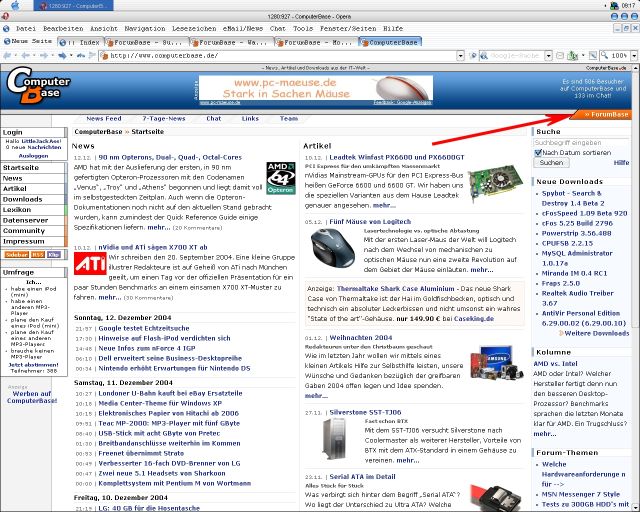Screen dimensions: 640x512
Task: Click the Suchbegriff eingeben search field
Action: coord(581,143)
